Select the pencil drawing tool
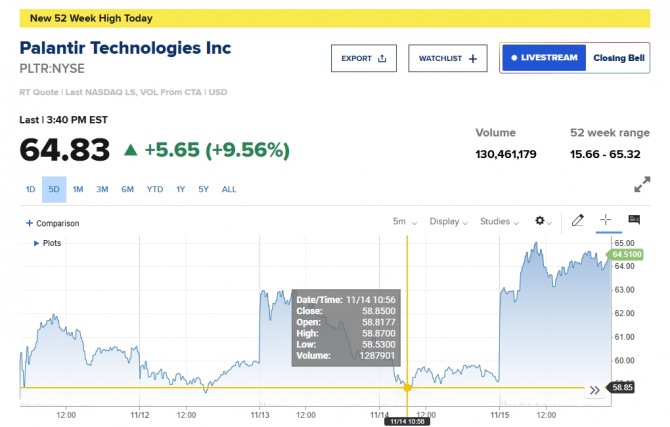Screen dimensions: 670x427 pos(577,221)
